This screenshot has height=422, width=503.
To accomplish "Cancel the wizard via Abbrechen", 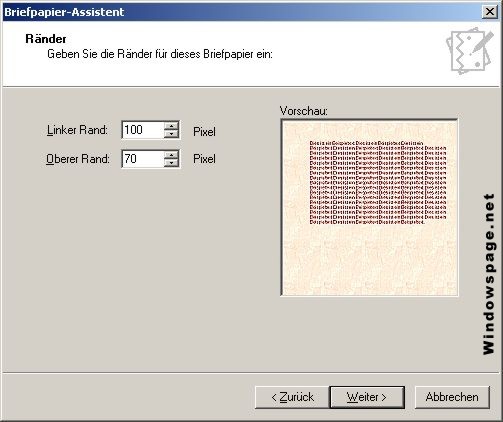I will (x=452, y=397).
